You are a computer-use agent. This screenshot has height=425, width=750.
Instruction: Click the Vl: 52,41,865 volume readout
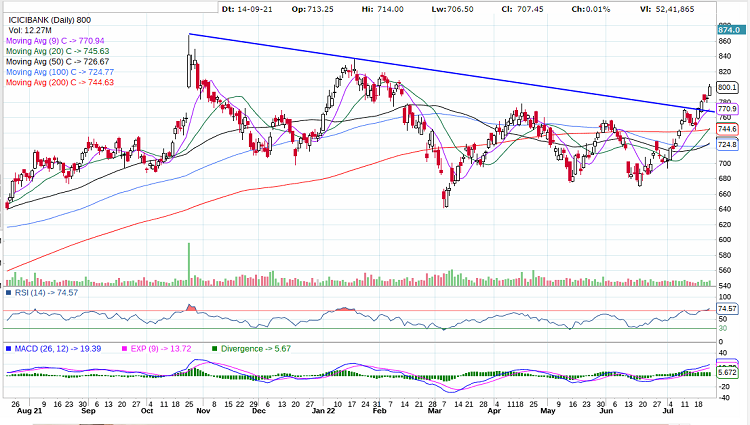point(667,9)
